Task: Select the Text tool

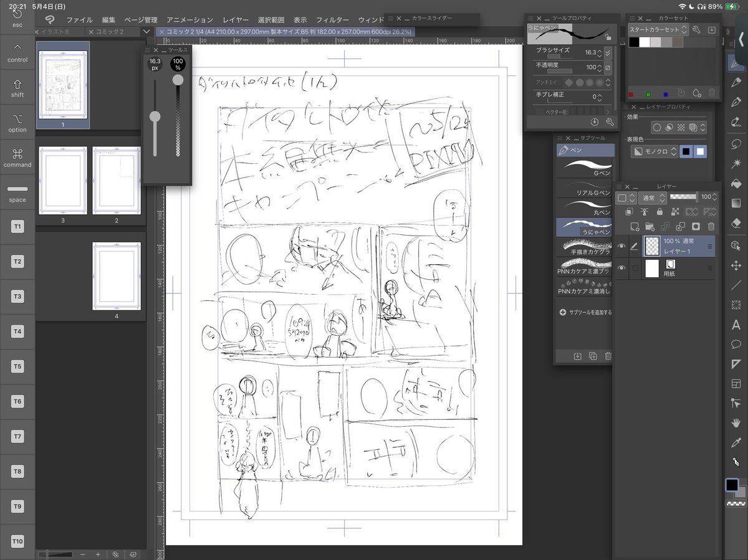Action: (x=736, y=325)
